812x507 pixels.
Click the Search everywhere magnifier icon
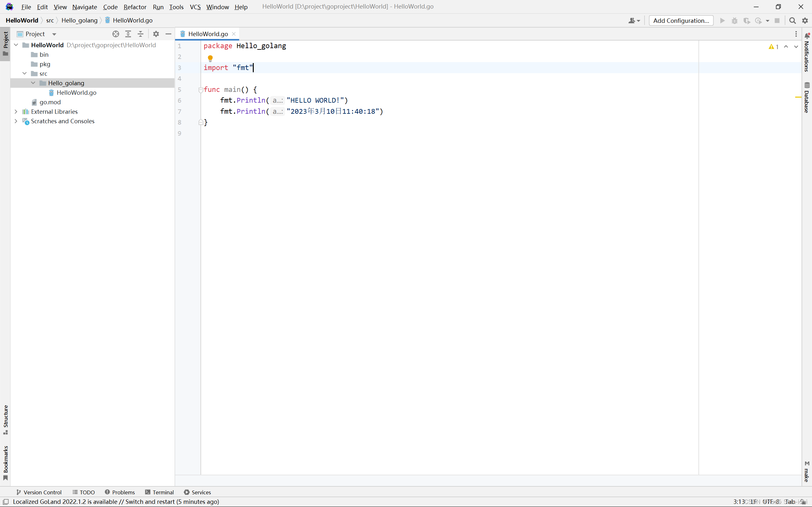tap(792, 21)
